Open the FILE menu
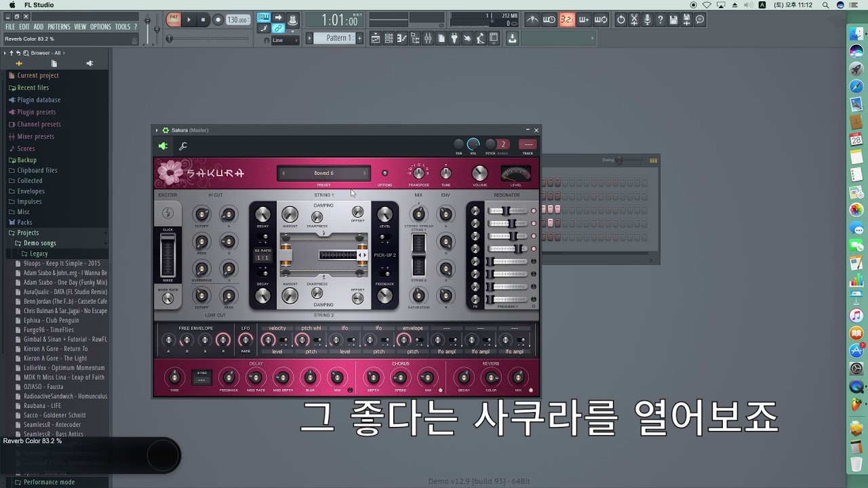 coord(10,27)
